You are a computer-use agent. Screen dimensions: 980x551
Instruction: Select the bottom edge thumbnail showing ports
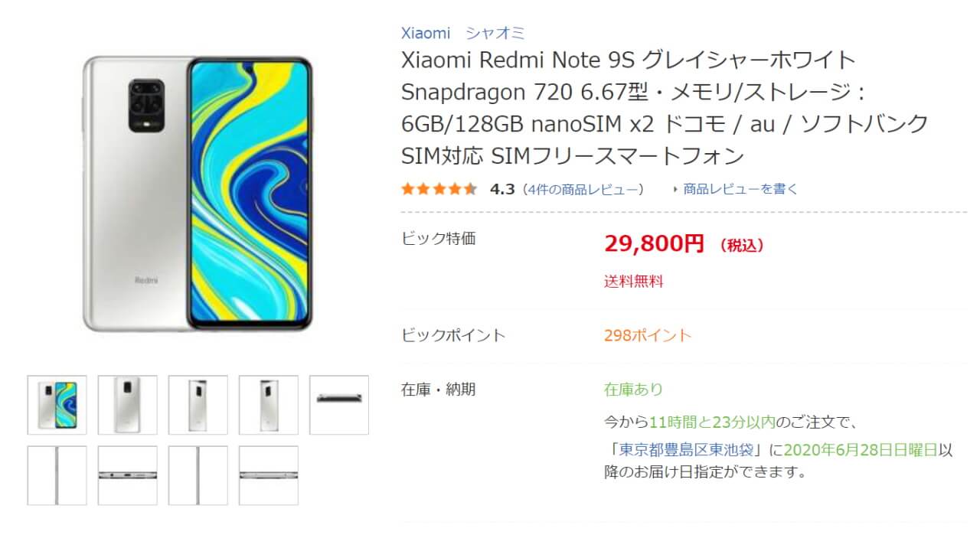(x=128, y=475)
